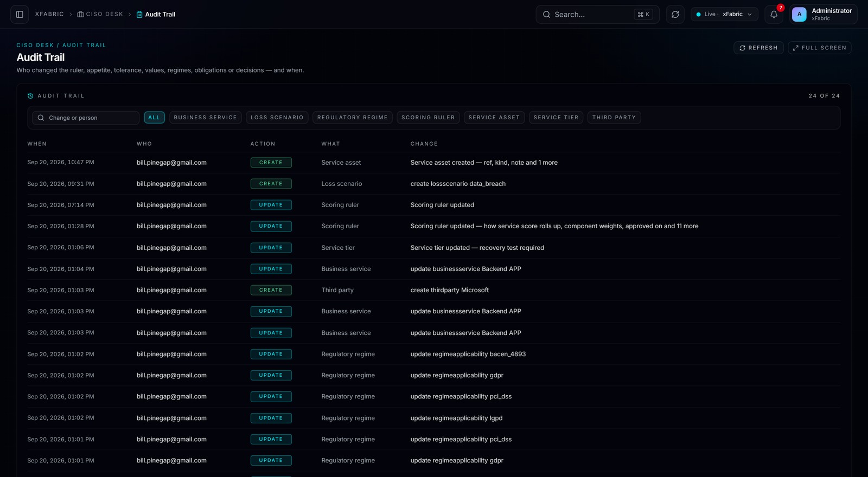Click 'Sep 20, 2026, 10:47 PM' timestamp
This screenshot has width=868, height=477.
61,163
